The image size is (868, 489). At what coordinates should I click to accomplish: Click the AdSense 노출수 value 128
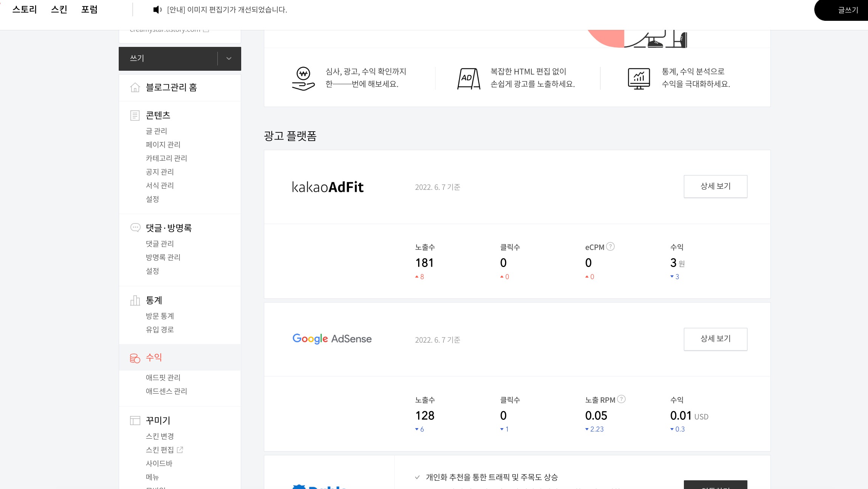[425, 416]
